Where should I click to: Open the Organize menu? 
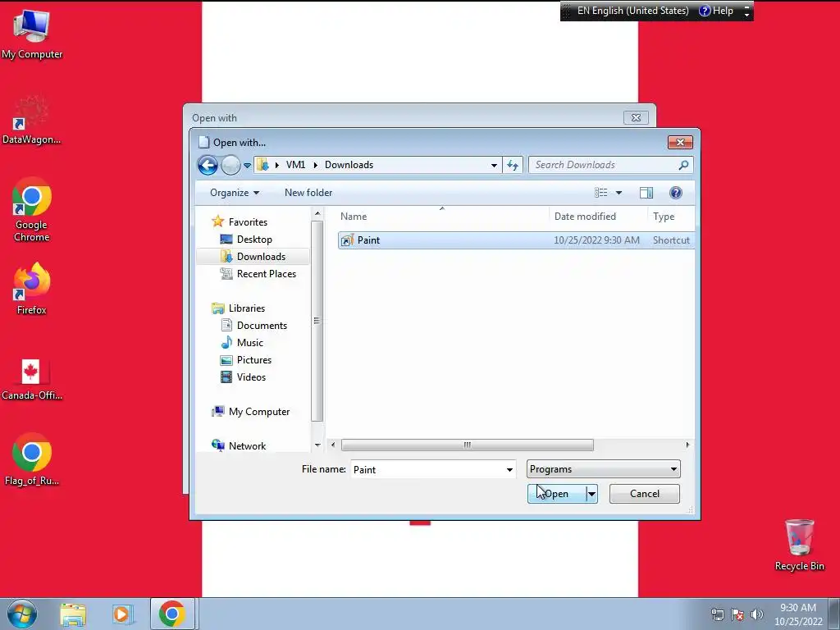pos(234,193)
